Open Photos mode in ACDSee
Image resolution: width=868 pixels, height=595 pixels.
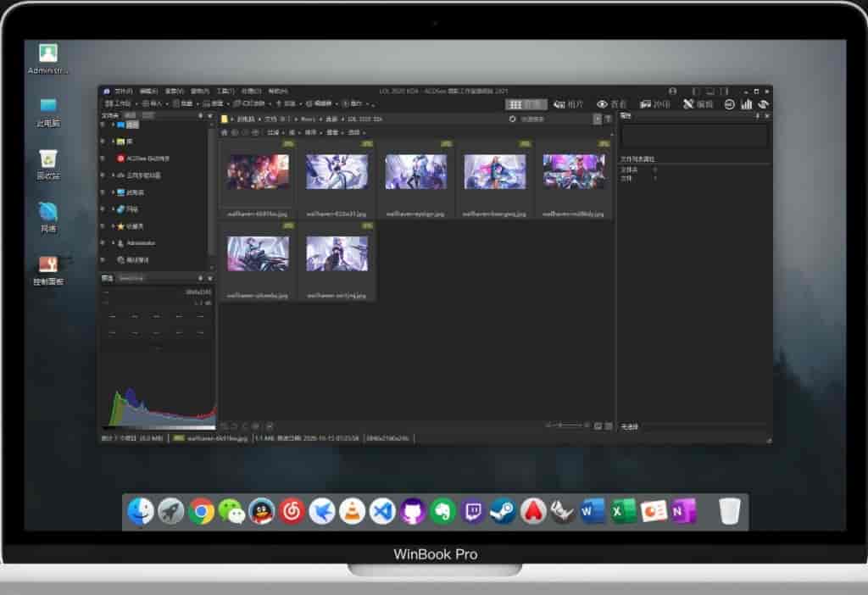(569, 104)
